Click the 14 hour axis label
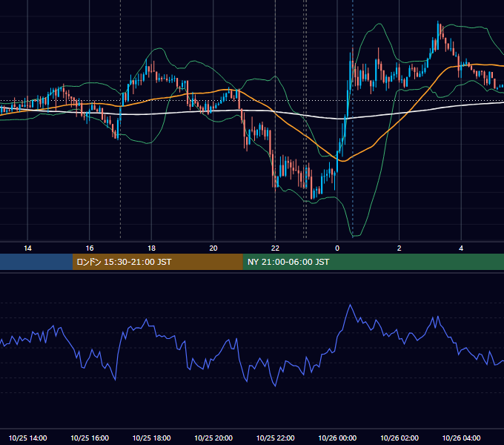This screenshot has width=504, height=445. click(x=27, y=248)
